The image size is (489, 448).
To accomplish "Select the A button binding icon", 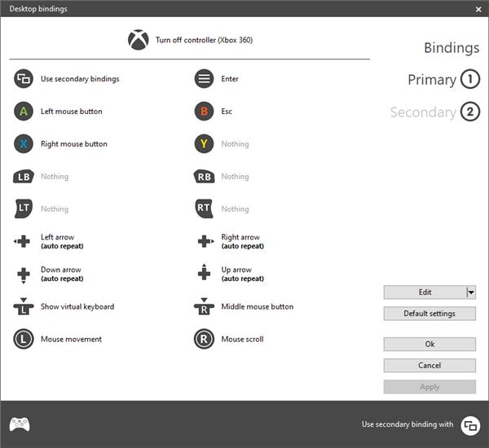I will pyautogui.click(x=24, y=112).
